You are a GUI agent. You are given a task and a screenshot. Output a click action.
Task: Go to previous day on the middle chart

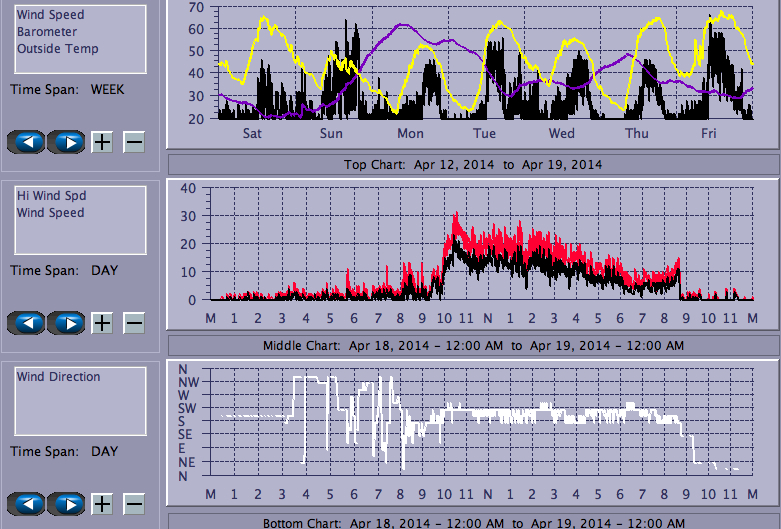[x=27, y=323]
